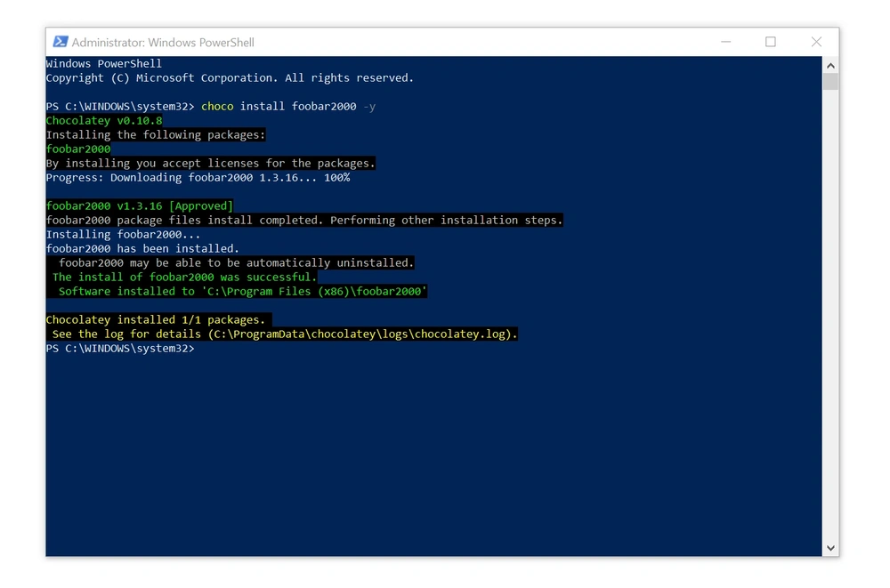Click 'Chocolatey installed 1/1 packages.' line

click(x=156, y=319)
